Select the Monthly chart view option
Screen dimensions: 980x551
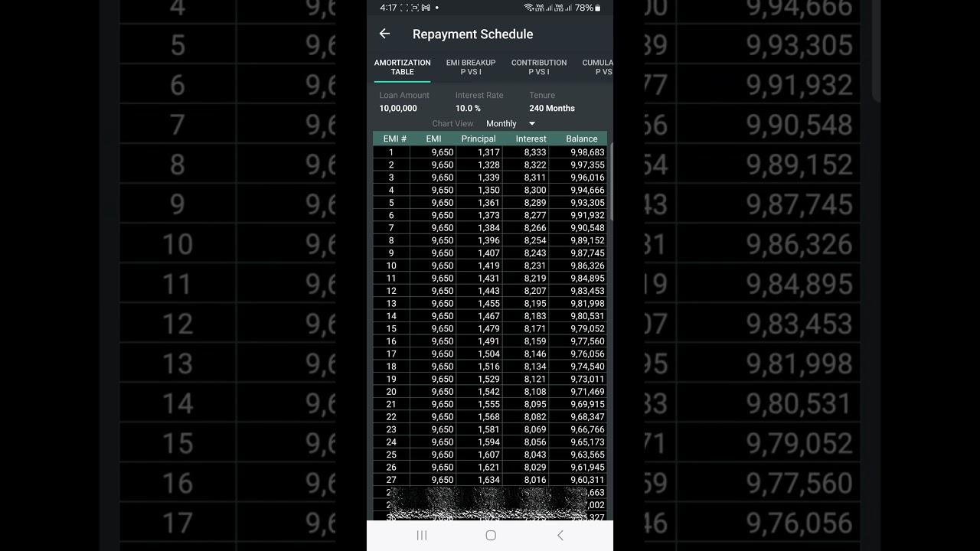pyautogui.click(x=501, y=124)
